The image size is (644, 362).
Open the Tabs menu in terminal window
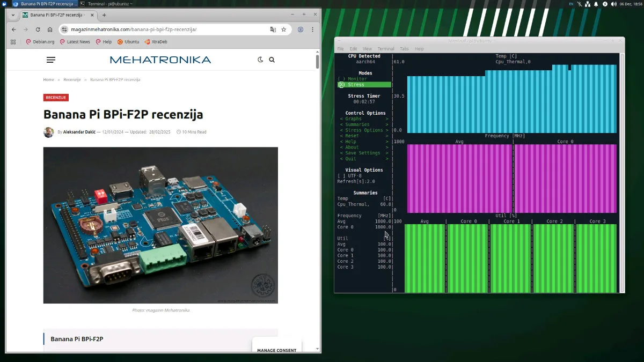tap(404, 49)
